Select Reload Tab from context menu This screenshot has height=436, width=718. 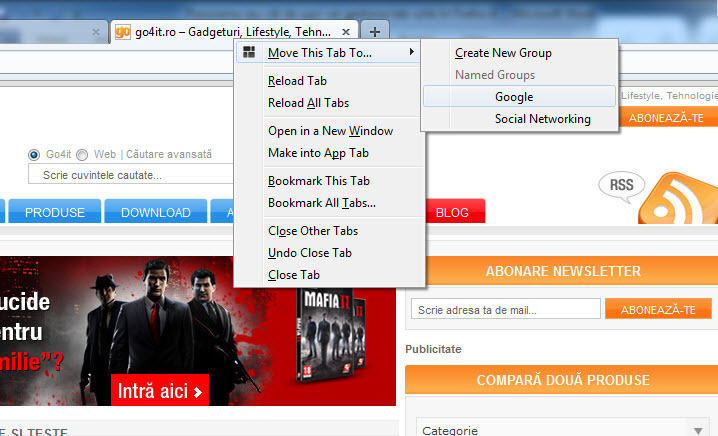click(297, 81)
